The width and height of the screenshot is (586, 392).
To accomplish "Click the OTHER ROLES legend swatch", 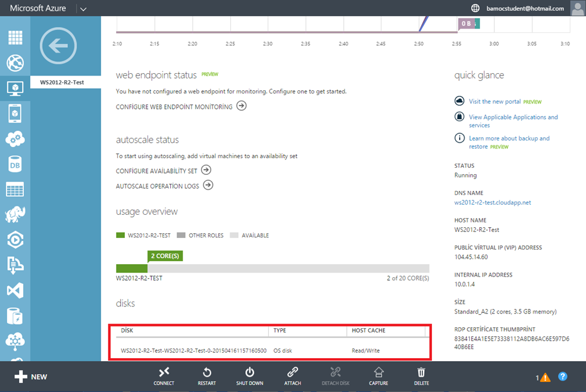I will (181, 235).
